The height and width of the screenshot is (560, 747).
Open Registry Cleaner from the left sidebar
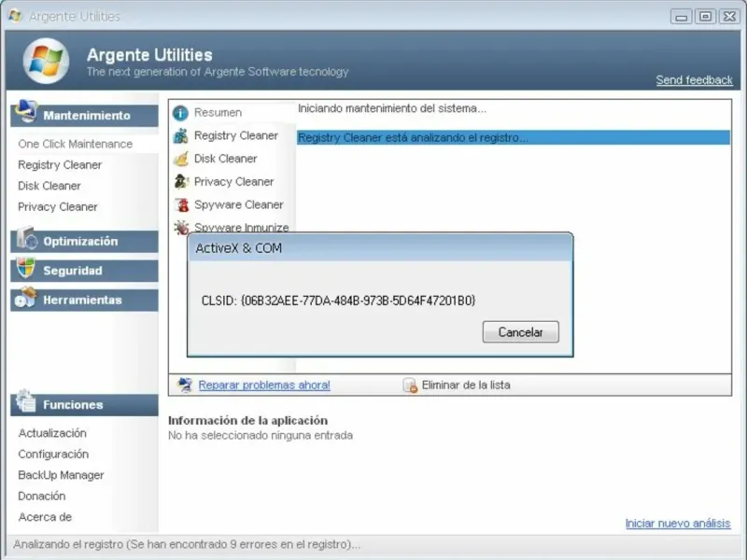[x=60, y=165]
